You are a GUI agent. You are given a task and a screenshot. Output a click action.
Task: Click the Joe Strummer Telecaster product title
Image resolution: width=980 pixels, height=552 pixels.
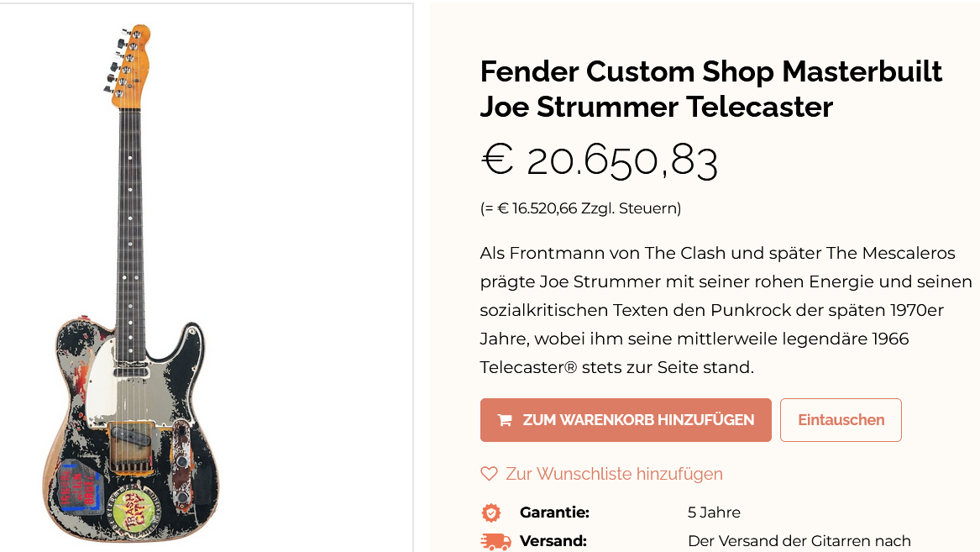point(710,89)
